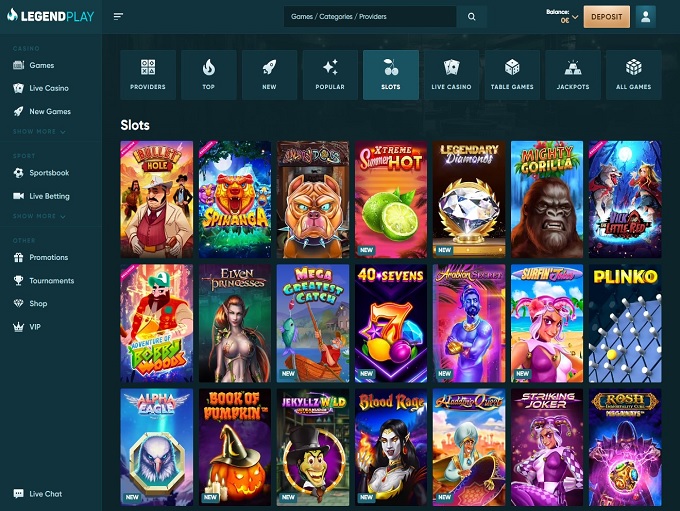The width and height of the screenshot is (680, 511).
Task: Open the Providers category tile
Action: [148, 75]
